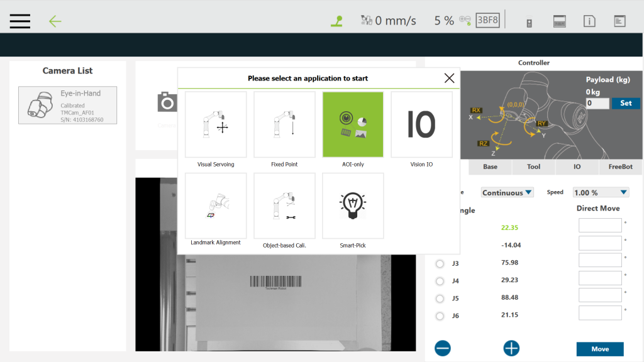Select the J6 joint radio button
The width and height of the screenshot is (644, 362).
point(440,316)
